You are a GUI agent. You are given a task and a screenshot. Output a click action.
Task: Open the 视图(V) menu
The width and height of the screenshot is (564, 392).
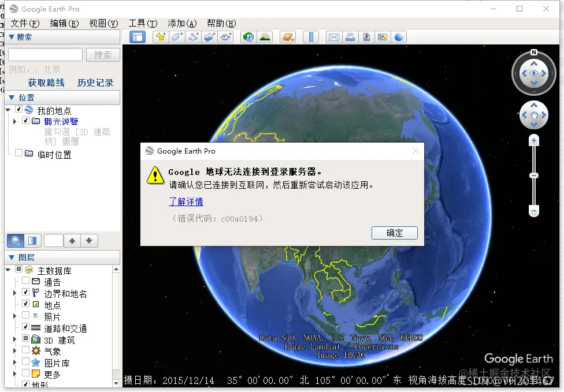pos(103,23)
